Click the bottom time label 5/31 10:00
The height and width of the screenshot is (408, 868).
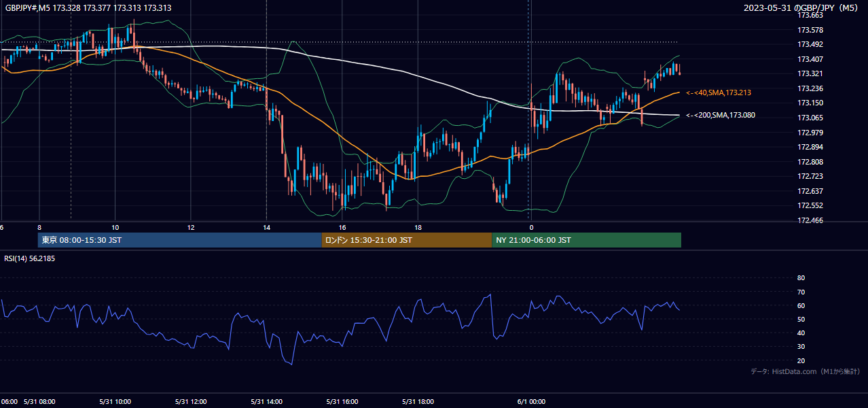pyautogui.click(x=115, y=402)
